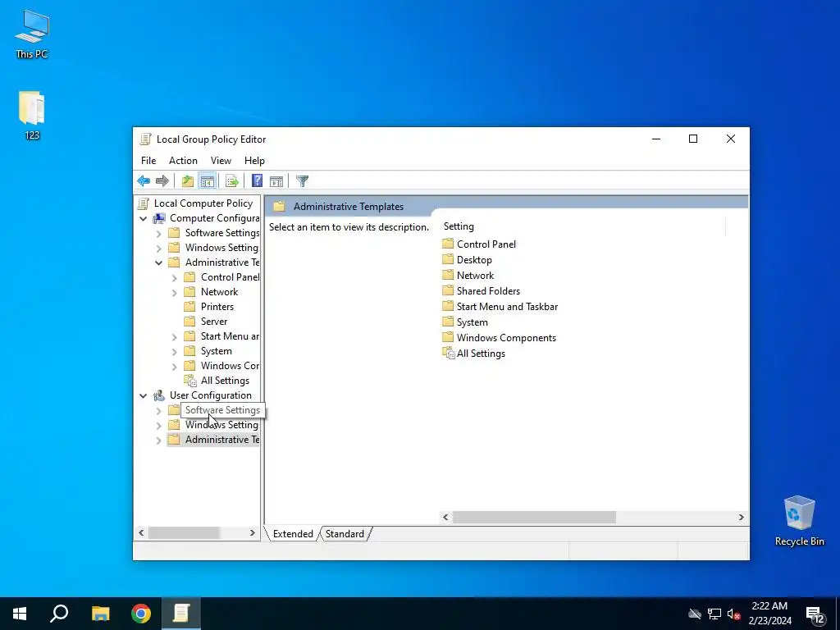Launch Google Chrome from the taskbar
Screen dimensions: 840x630
[141, 614]
